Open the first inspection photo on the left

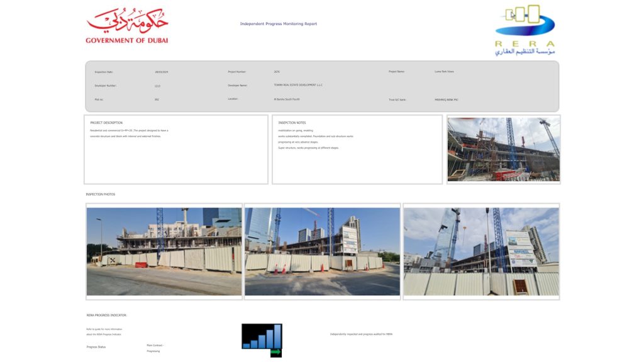click(x=164, y=251)
